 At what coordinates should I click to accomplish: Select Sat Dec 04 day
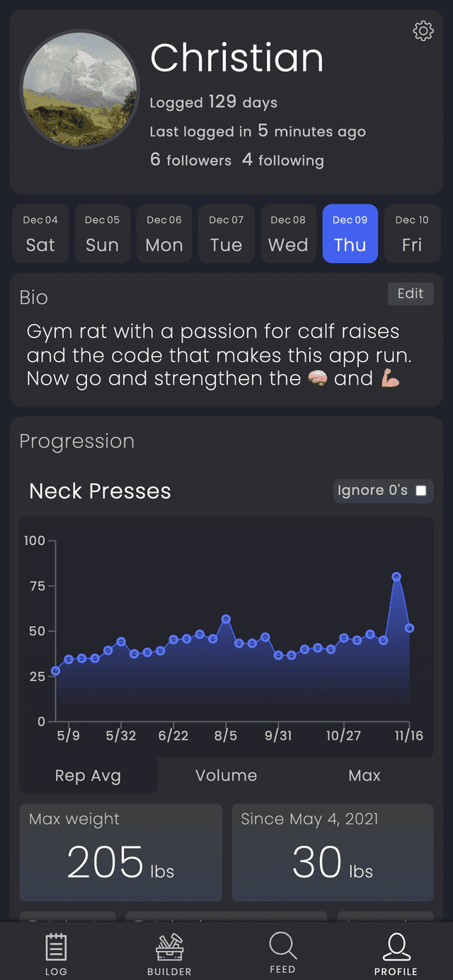coord(40,234)
